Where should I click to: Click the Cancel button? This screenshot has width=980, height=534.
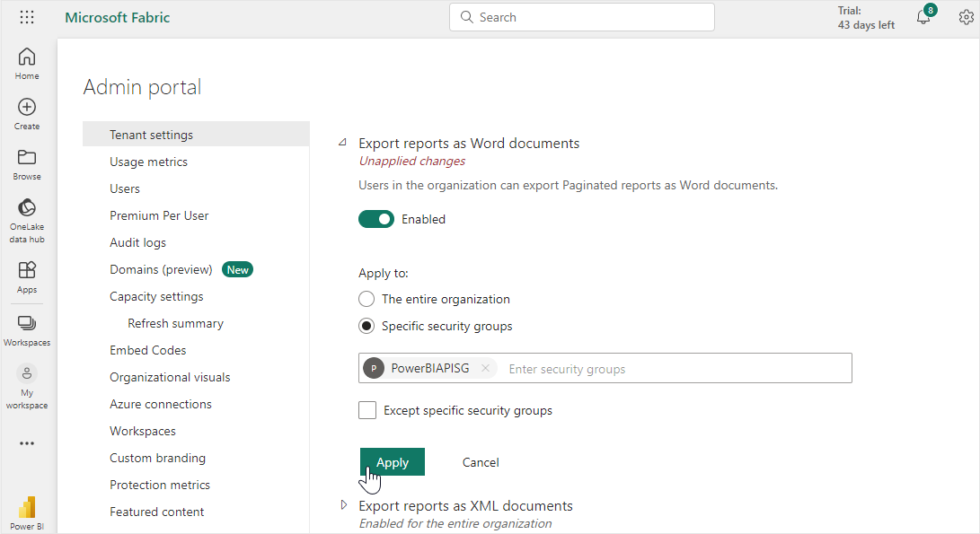[x=481, y=462]
